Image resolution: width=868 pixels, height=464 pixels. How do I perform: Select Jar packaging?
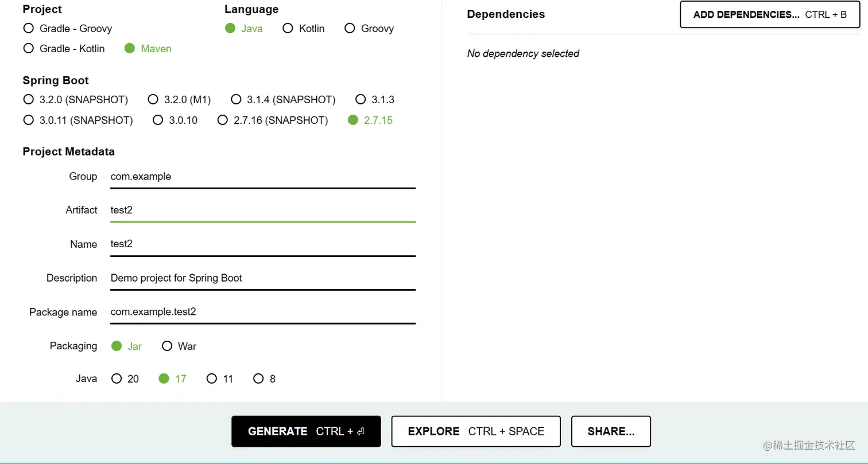[x=126, y=346]
